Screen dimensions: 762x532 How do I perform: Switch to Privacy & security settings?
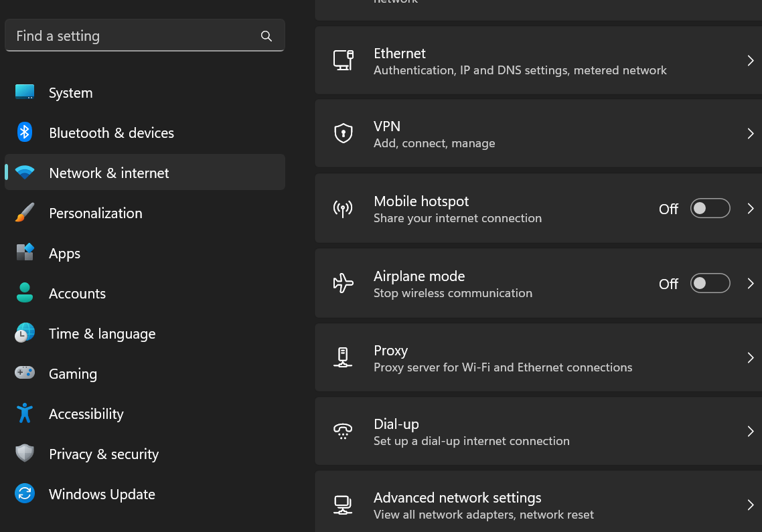(103, 454)
